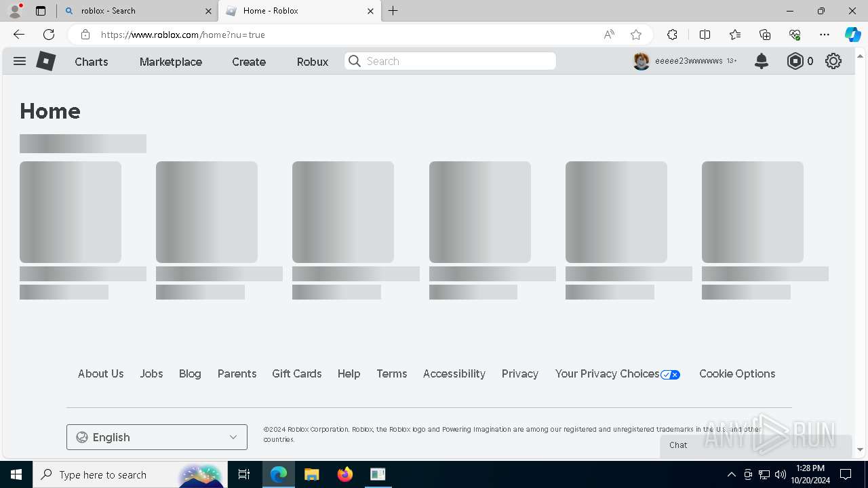The height and width of the screenshot is (488, 868).
Task: Click the user avatar eeeee23wwwwws
Action: (642, 61)
